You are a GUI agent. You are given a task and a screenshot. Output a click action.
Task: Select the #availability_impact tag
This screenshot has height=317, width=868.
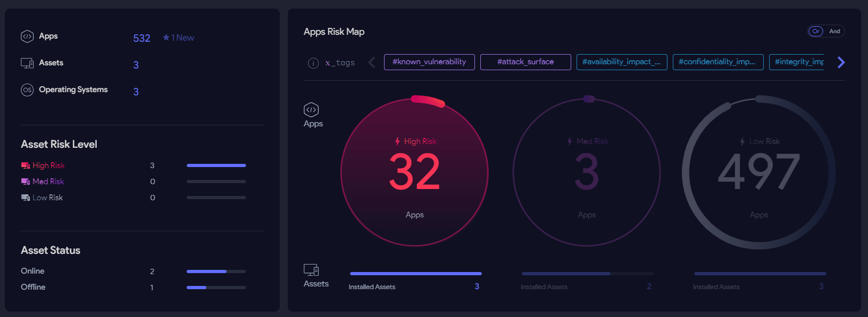[621, 62]
